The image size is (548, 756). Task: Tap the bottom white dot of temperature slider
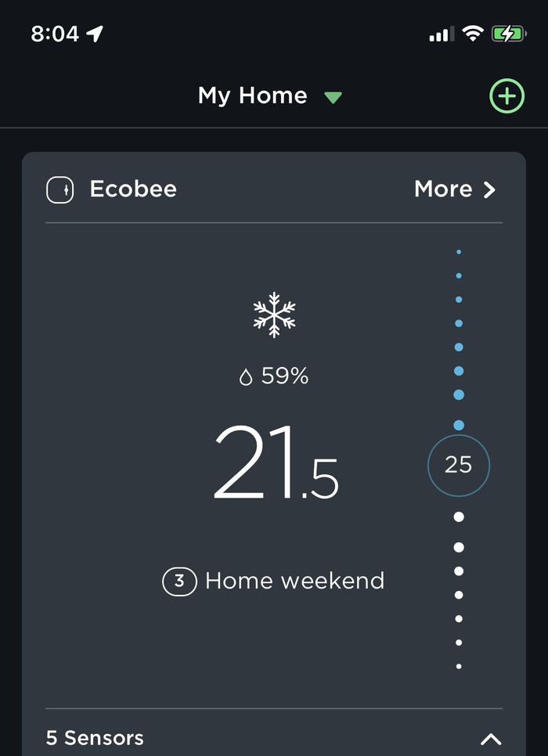[x=459, y=666]
